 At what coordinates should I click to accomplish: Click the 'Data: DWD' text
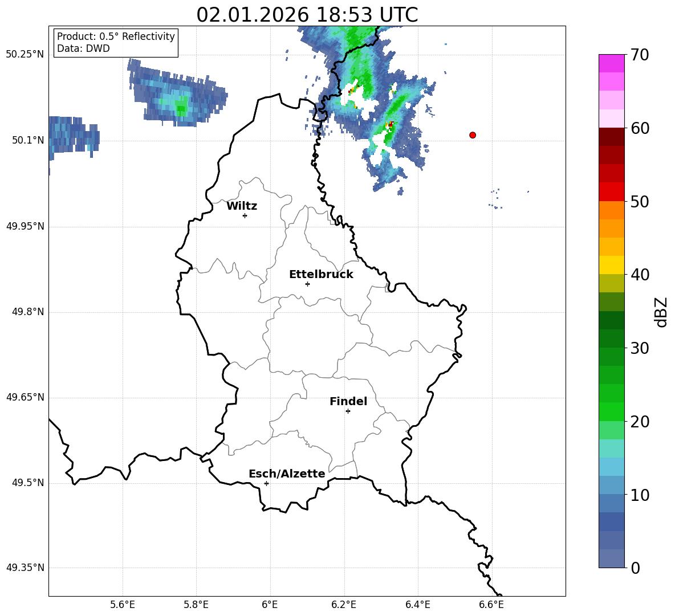click(83, 48)
